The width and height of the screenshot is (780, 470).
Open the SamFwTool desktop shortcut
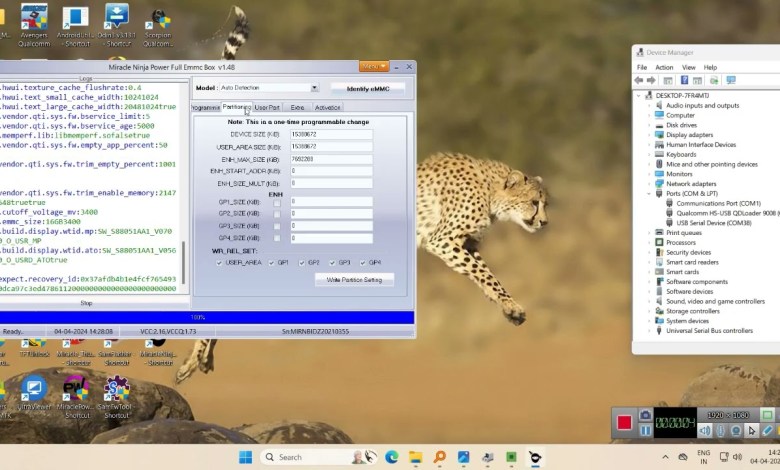(x=117, y=389)
